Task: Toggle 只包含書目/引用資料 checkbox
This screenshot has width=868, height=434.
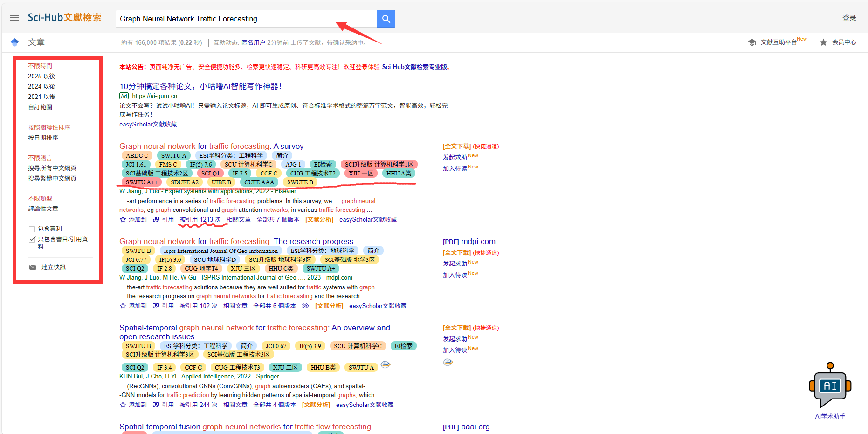Action: pos(32,239)
